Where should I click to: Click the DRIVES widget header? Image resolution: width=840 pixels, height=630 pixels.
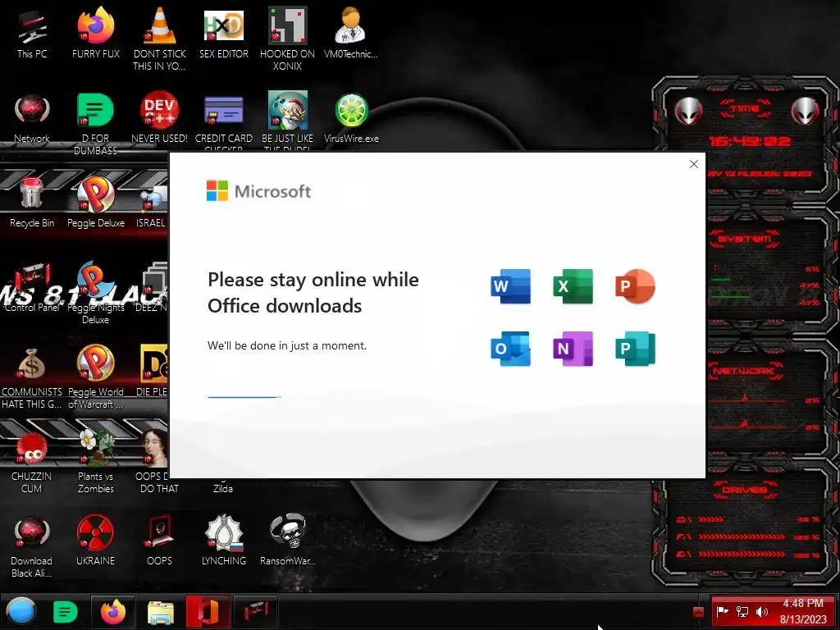coord(745,490)
